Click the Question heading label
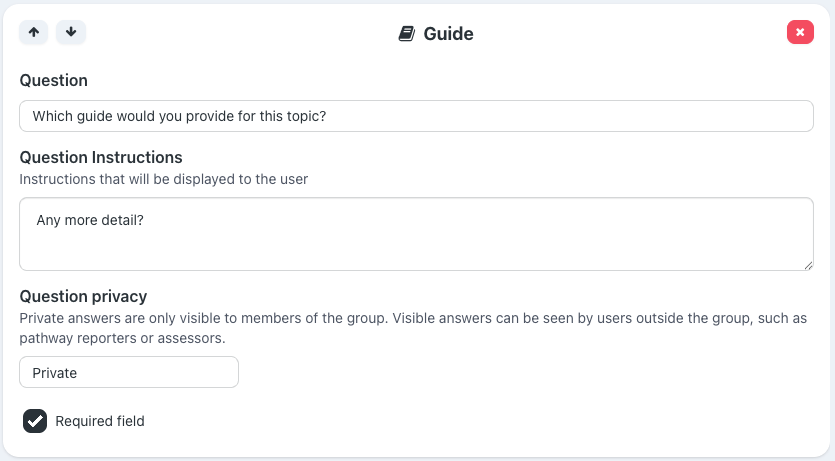The image size is (835, 461). (54, 80)
